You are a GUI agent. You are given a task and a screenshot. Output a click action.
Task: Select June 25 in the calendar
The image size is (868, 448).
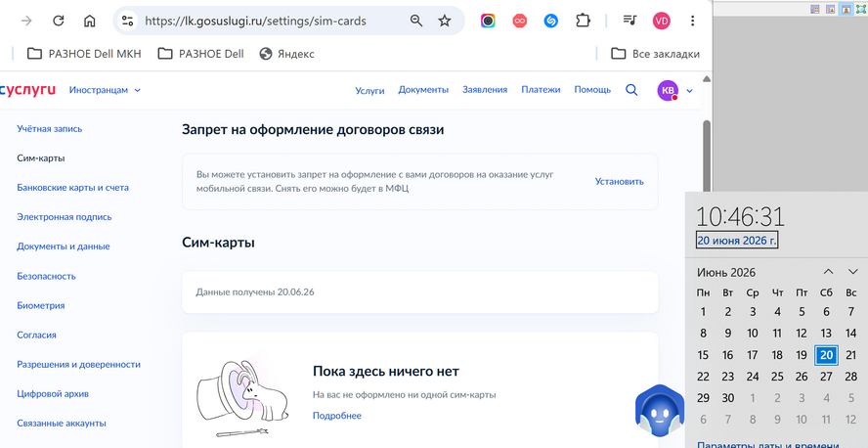click(x=777, y=377)
